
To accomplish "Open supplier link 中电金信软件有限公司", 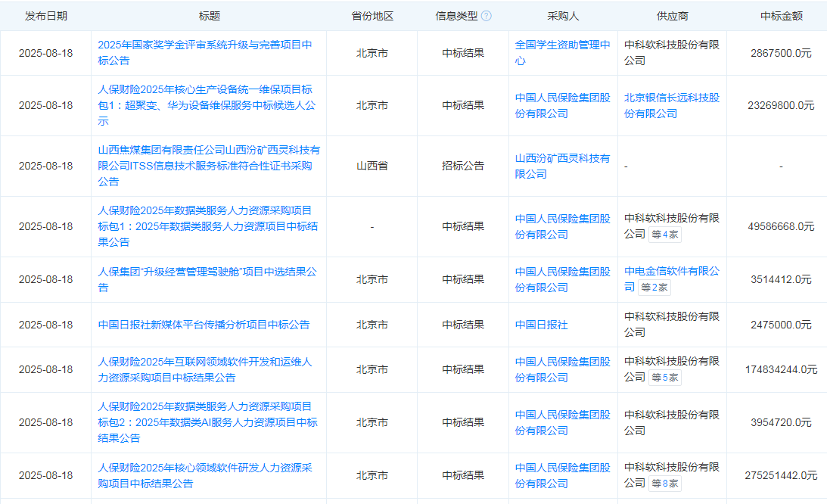I will point(672,278).
